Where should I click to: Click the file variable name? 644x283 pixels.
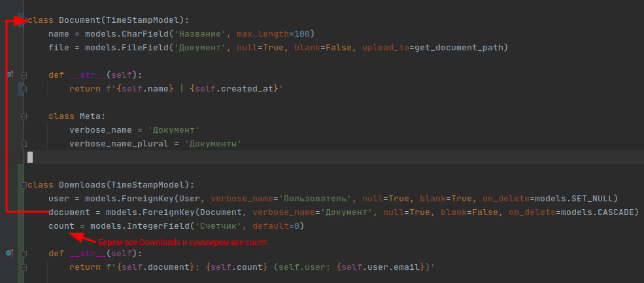point(59,48)
